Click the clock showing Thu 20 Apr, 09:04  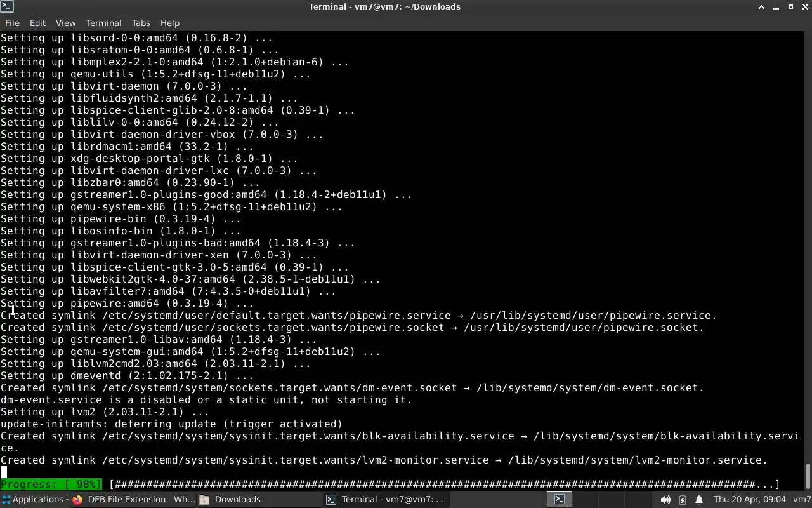750,500
